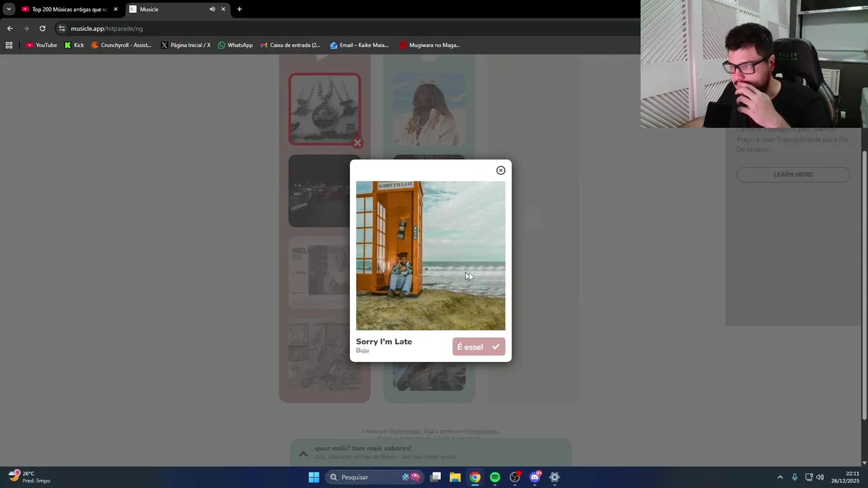The width and height of the screenshot is (868, 488).
Task: Open the weather widget showing 26°C
Action: [x=29, y=477]
